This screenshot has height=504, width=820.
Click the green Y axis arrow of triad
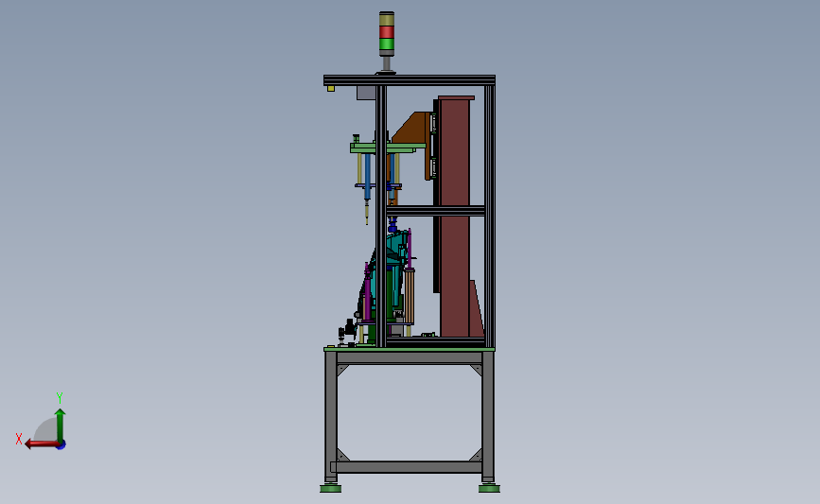click(x=61, y=425)
